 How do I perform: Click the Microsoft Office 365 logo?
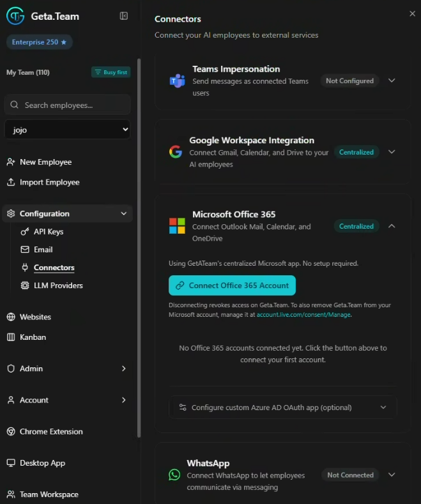(x=177, y=226)
